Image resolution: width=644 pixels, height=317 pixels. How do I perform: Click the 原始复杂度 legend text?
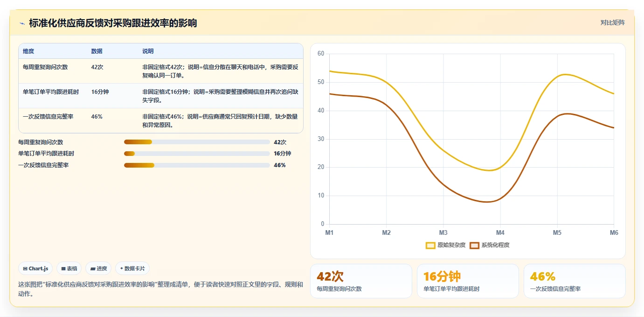[451, 245]
